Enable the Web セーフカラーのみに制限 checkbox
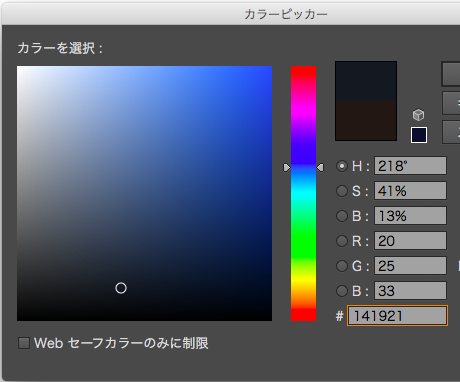Viewport: 460px width, 382px height. click(x=24, y=343)
